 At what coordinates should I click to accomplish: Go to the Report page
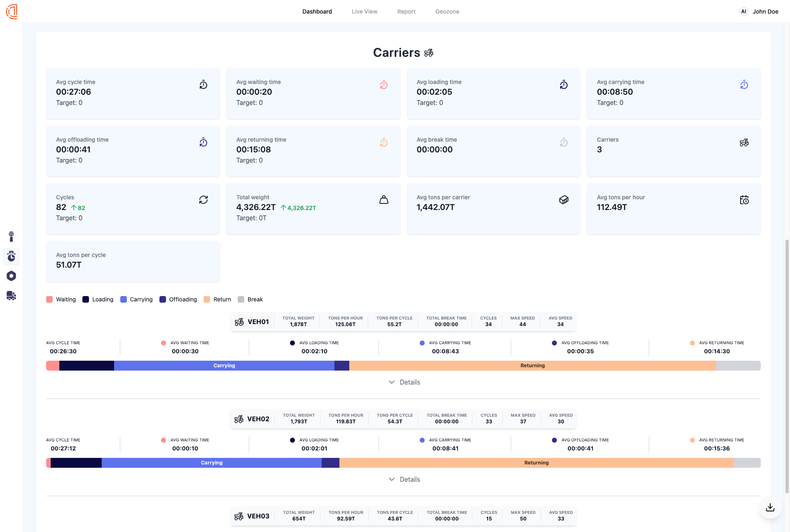406,12
